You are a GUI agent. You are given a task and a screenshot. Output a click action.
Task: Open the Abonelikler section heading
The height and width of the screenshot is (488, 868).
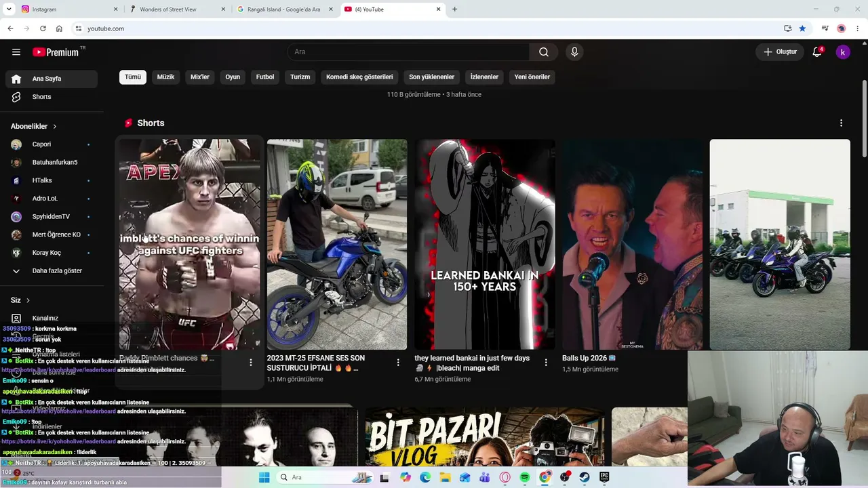tap(34, 127)
